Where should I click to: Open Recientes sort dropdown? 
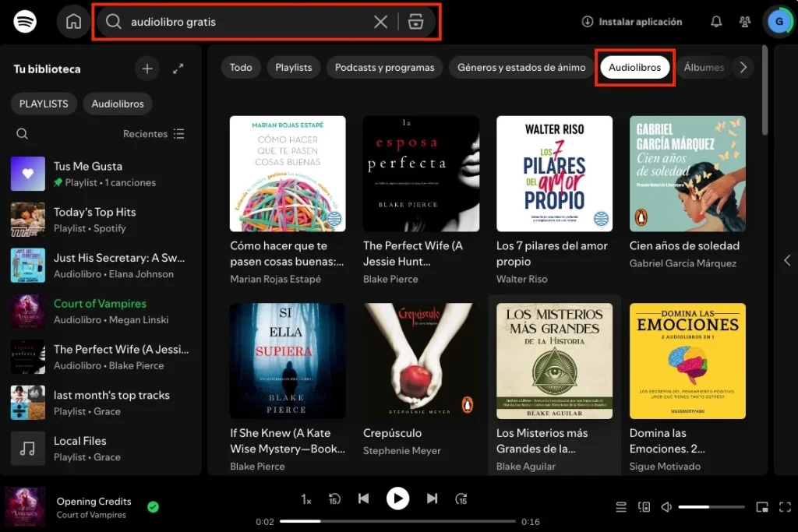pyautogui.click(x=154, y=134)
